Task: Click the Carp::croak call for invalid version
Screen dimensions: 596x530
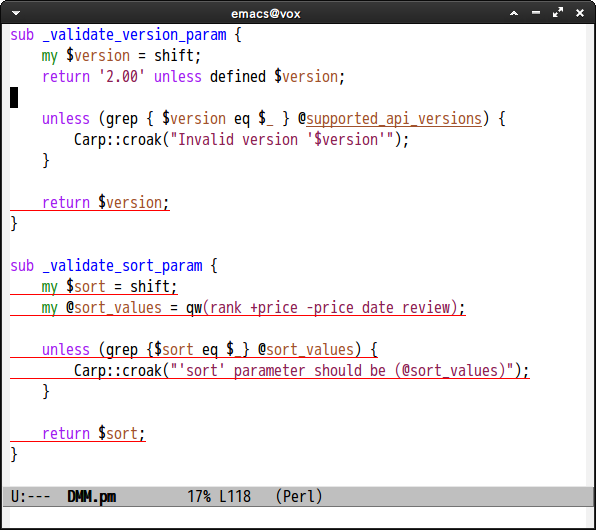Action: tap(241, 140)
